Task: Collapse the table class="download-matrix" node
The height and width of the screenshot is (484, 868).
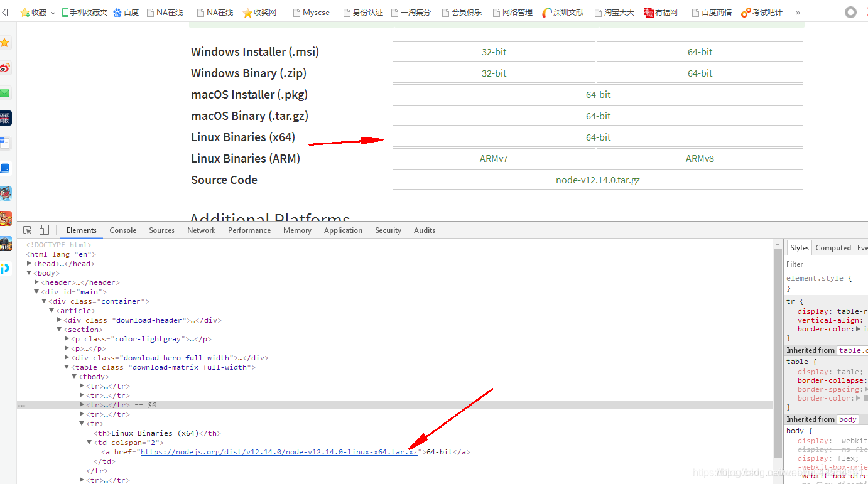Action: coord(67,367)
